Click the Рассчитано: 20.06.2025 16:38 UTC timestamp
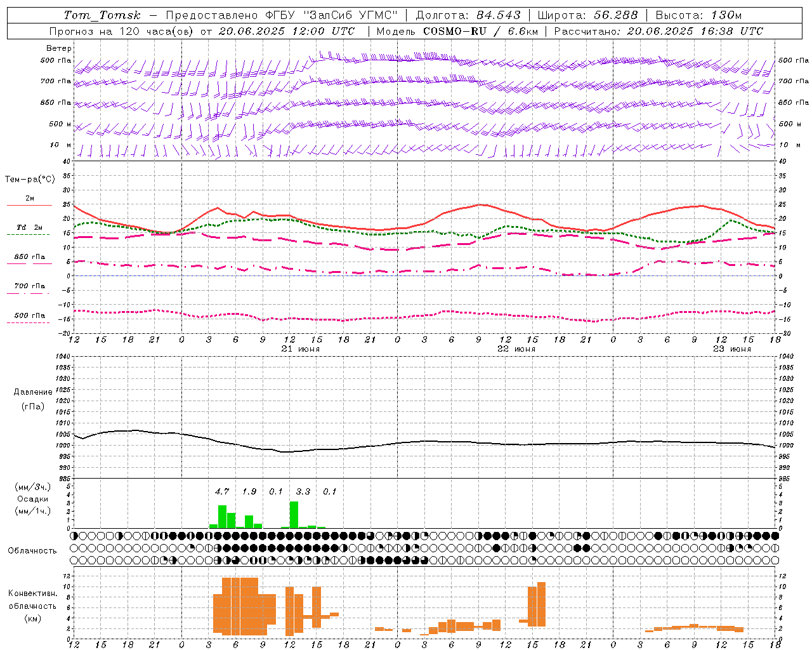Viewport: 812px width, 650px height. coord(658,31)
